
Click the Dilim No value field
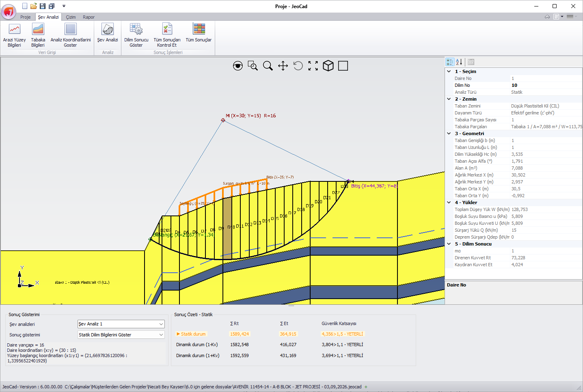546,85
